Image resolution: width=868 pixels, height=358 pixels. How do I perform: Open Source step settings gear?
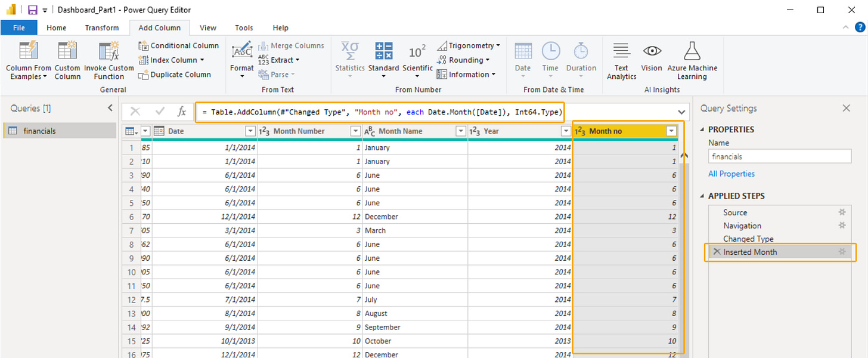coord(842,212)
